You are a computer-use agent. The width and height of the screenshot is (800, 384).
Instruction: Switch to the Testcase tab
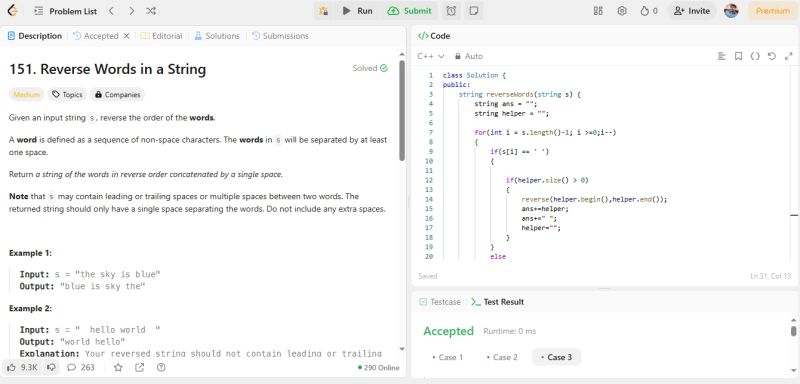coord(440,302)
